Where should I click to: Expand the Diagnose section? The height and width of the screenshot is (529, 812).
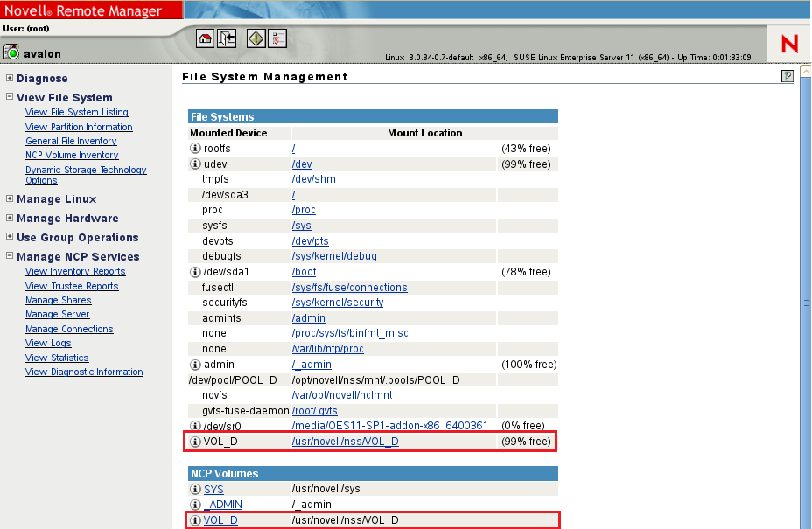[x=10, y=78]
